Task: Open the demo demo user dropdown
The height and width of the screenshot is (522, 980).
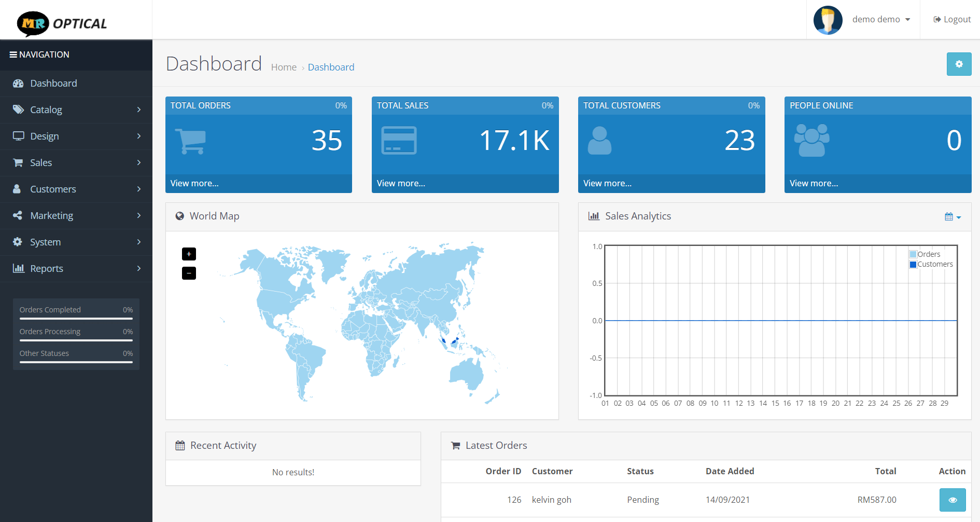Action: coord(881,19)
